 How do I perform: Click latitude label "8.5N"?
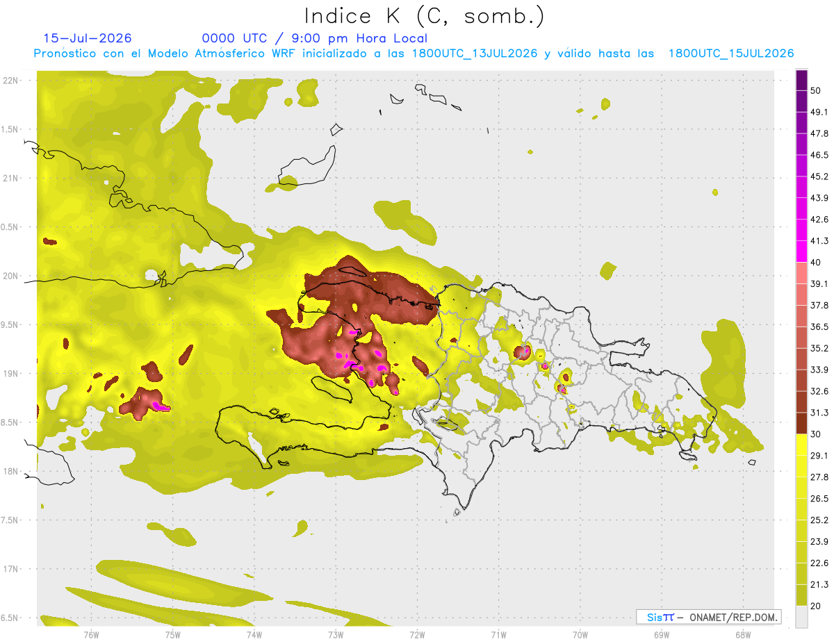click(x=10, y=422)
